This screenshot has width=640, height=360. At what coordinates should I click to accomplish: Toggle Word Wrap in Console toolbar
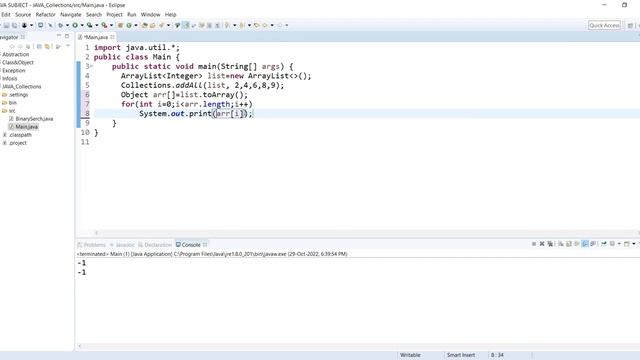coord(577,244)
